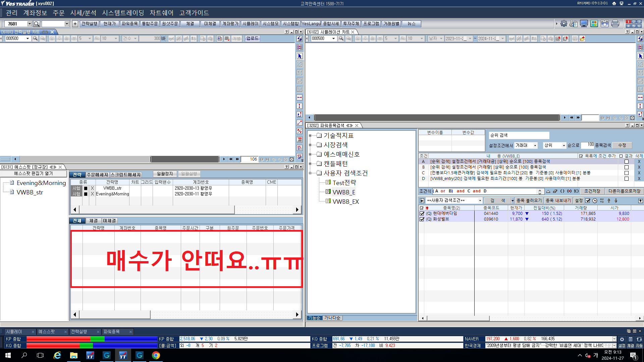
Task: Click the eraser icon beside condition formula
Action: point(555,191)
